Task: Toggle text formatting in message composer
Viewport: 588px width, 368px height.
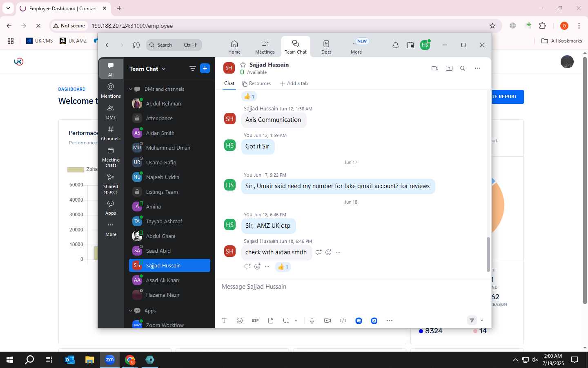Action: 224,321
